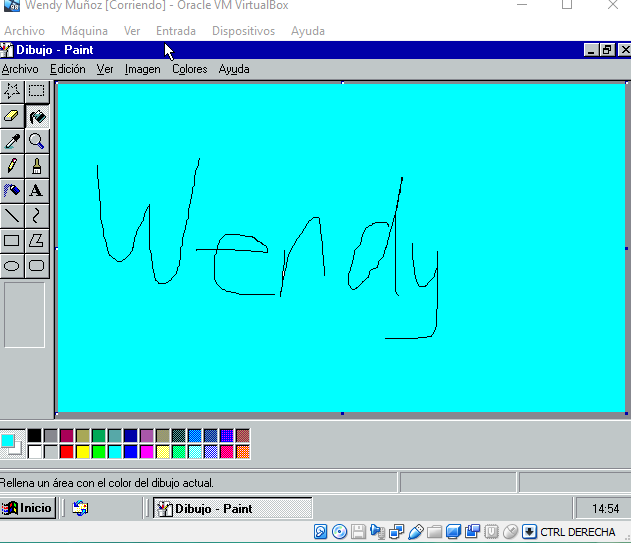Expand the VirtualBox Máquina menu
The image size is (631, 543).
coord(84,31)
